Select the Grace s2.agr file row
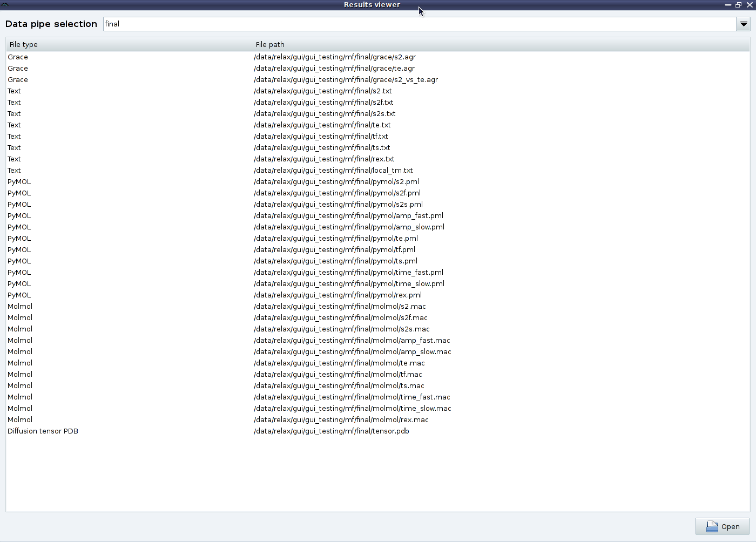This screenshot has width=756, height=542. point(335,57)
